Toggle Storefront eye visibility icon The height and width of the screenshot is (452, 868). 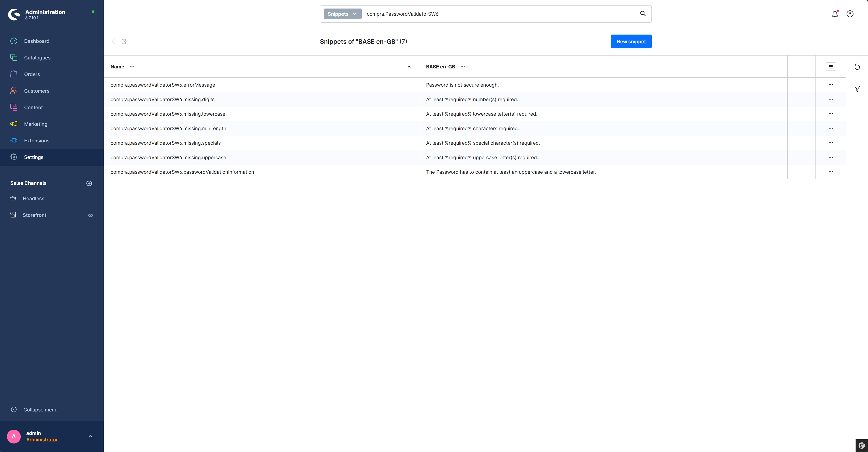point(90,215)
